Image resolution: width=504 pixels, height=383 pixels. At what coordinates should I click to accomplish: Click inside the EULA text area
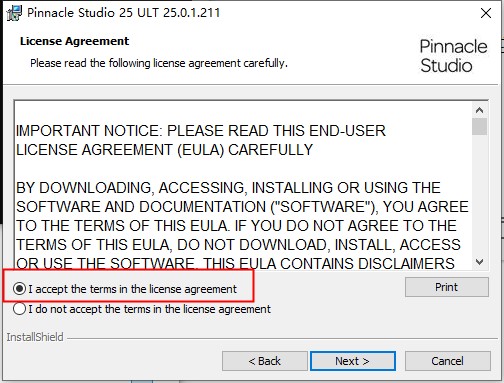pos(243,185)
